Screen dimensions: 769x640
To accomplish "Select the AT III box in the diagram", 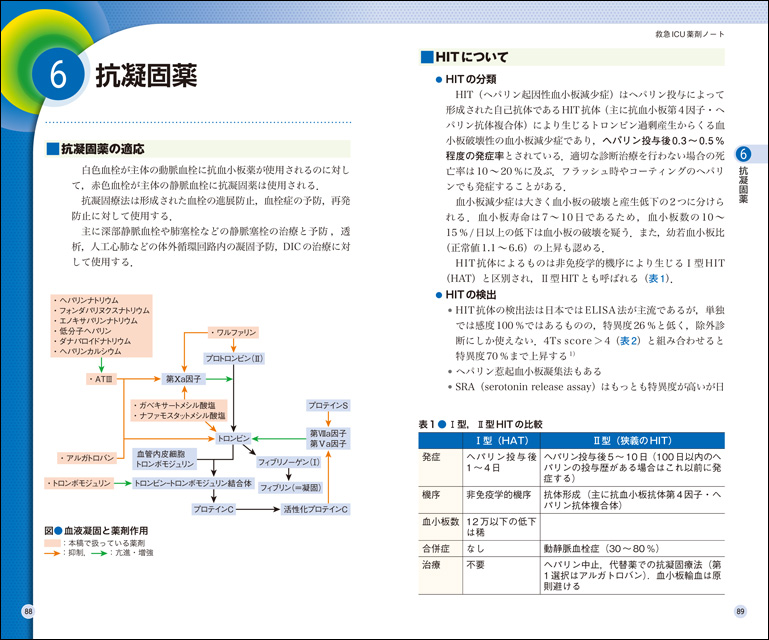I will pos(105,380).
